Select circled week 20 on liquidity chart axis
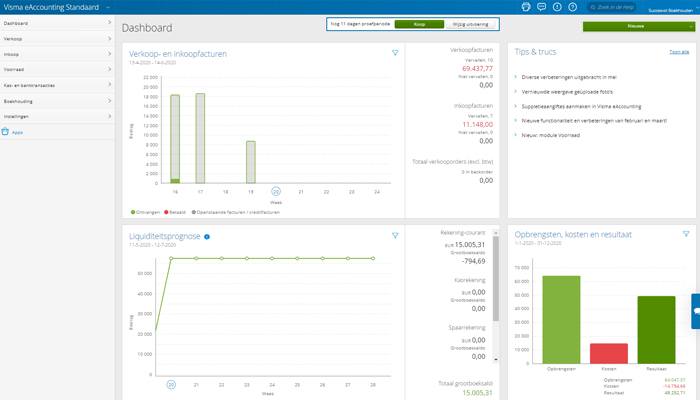700x400 pixels. (x=171, y=384)
